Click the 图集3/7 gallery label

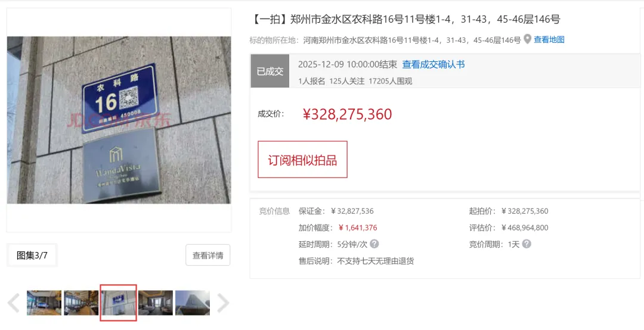pos(32,256)
